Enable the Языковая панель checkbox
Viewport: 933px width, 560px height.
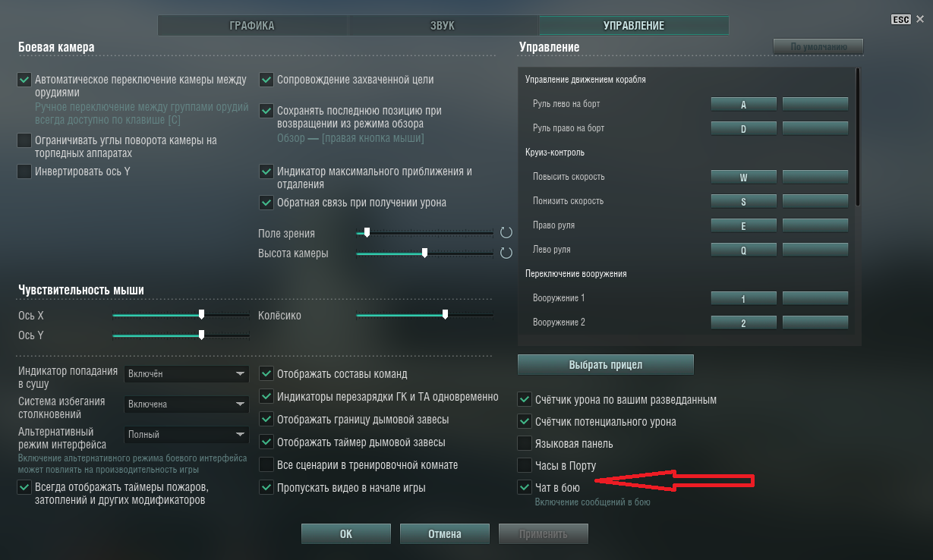[525, 443]
